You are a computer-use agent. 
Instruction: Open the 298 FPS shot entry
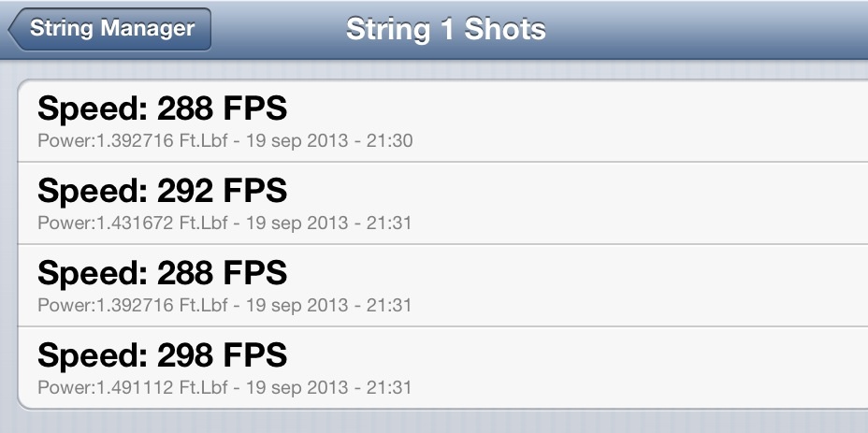pyautogui.click(x=440, y=368)
